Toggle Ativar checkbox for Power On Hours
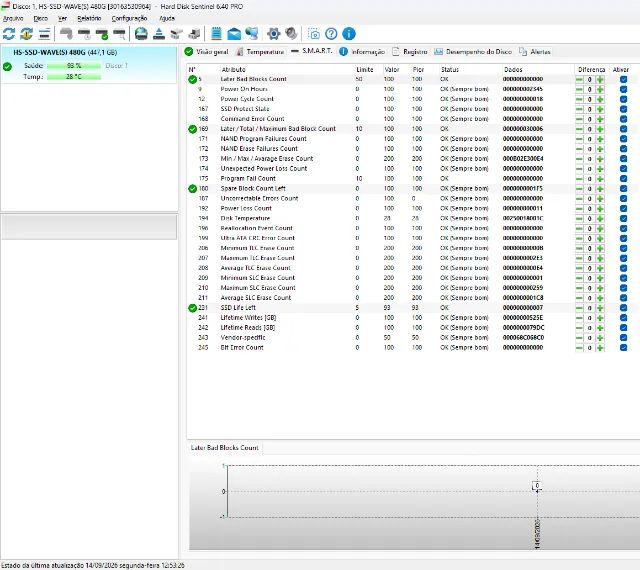Screen dimensions: 640x570 click(623, 89)
